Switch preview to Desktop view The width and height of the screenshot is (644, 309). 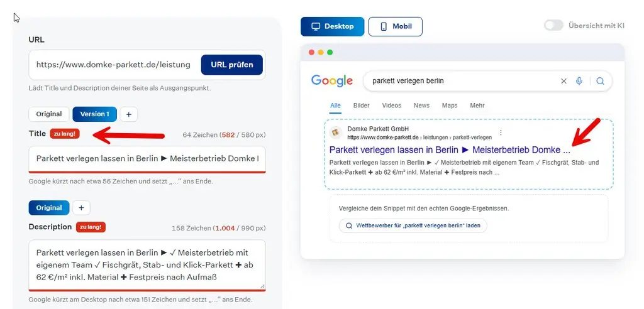[x=332, y=26]
